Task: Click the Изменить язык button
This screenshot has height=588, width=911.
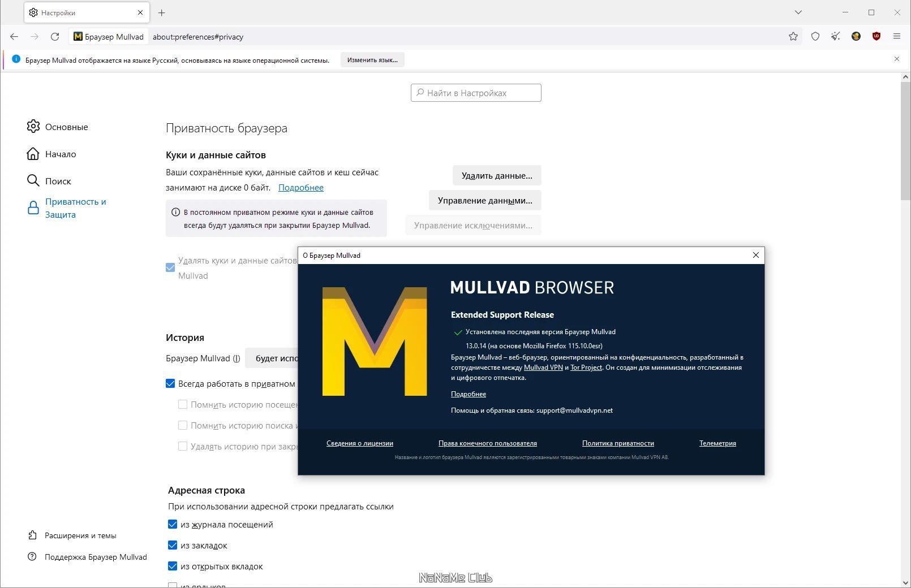Action: [372, 59]
